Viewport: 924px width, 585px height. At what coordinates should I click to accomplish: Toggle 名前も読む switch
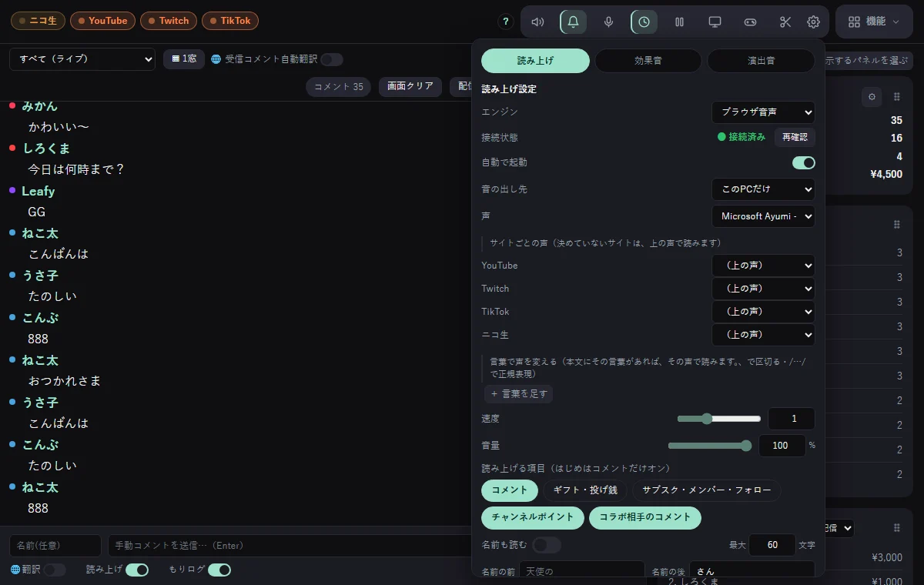coord(546,545)
